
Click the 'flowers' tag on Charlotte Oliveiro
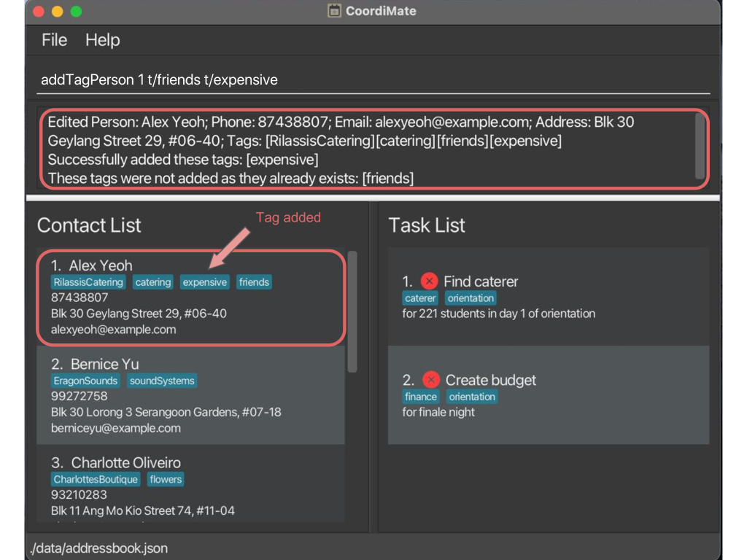(166, 479)
